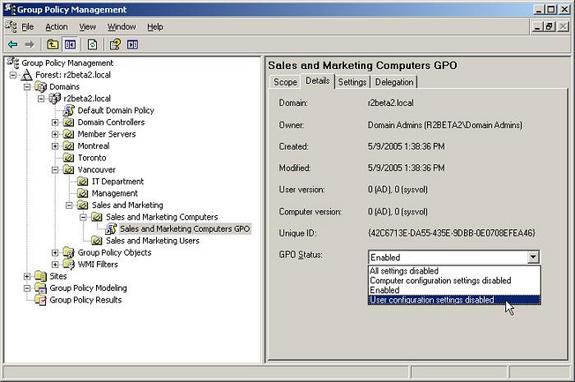575x382 pixels.
Task: Click the Member Servers OU icon
Action: tap(69, 134)
